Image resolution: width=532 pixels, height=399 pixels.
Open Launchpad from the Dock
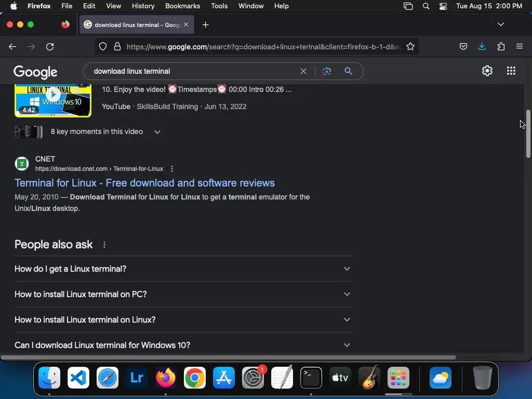click(398, 378)
